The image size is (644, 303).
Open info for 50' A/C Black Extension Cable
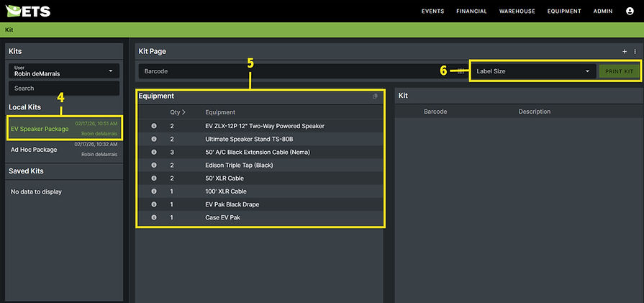coord(154,153)
